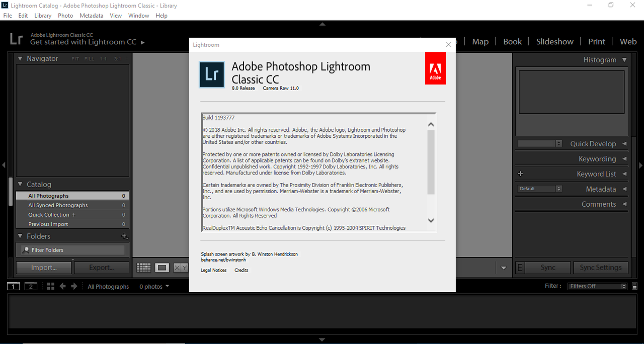The height and width of the screenshot is (344, 644).
Task: Open the Filters Off dropdown
Action: [598, 286]
